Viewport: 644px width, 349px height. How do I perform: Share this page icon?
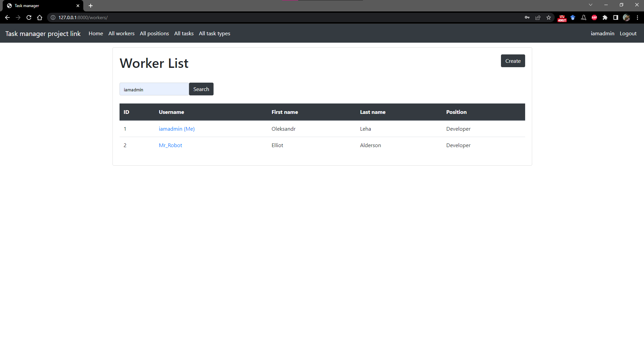pyautogui.click(x=538, y=17)
